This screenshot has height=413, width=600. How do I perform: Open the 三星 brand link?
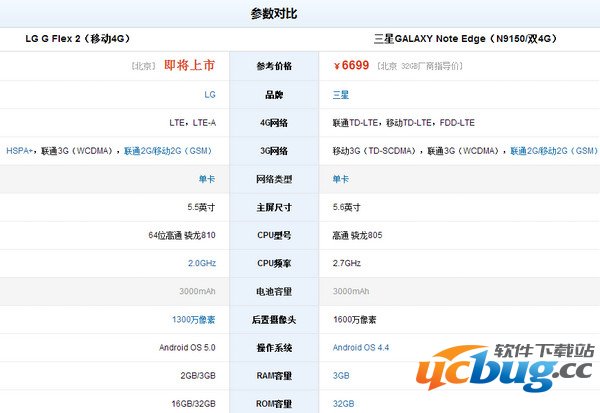pos(341,95)
